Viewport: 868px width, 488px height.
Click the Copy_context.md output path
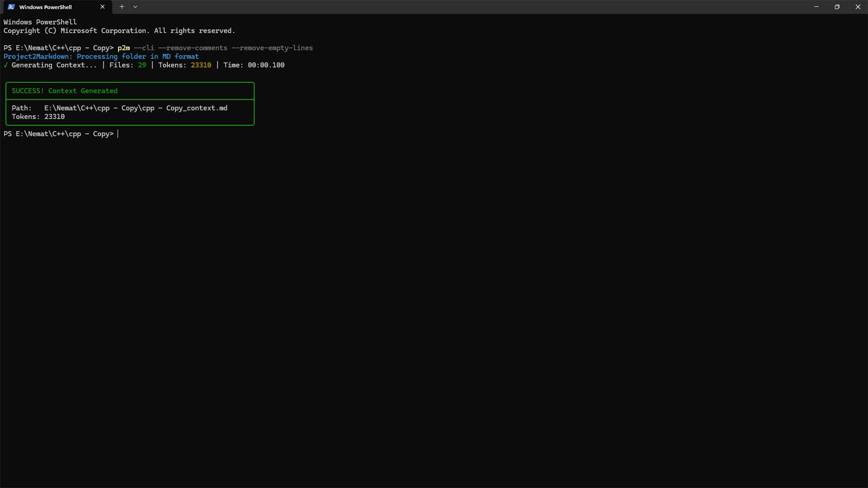coord(136,108)
